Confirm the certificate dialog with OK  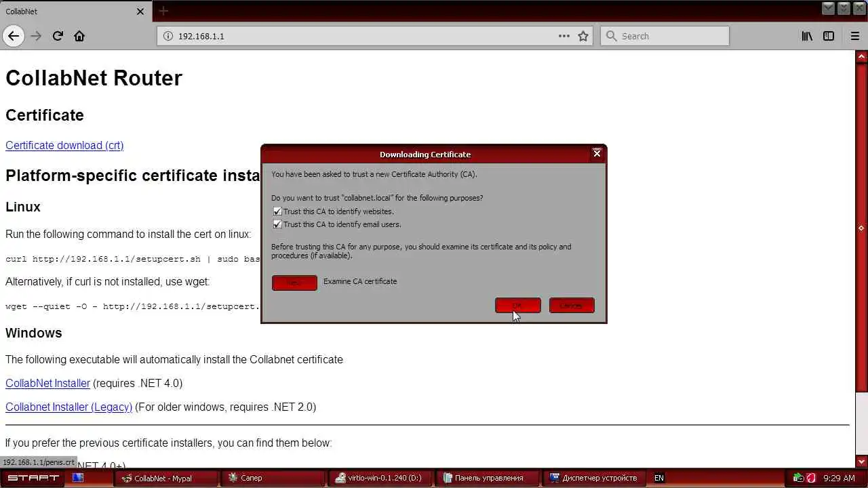tap(518, 306)
